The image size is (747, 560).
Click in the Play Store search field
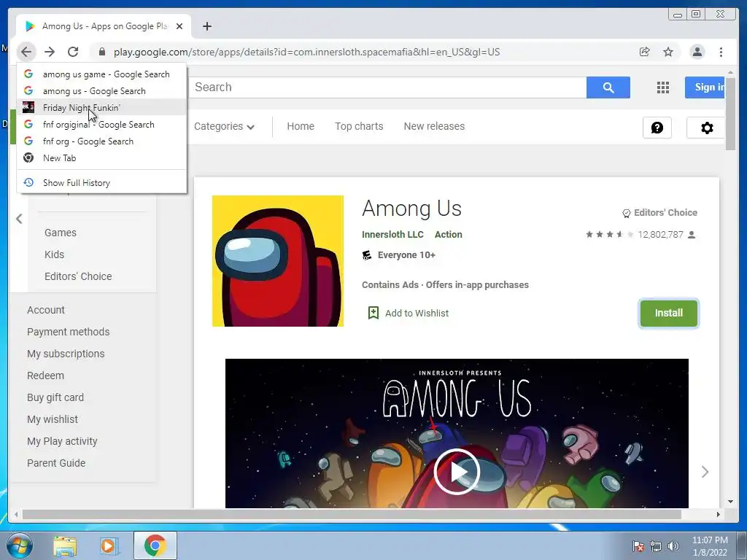388,87
